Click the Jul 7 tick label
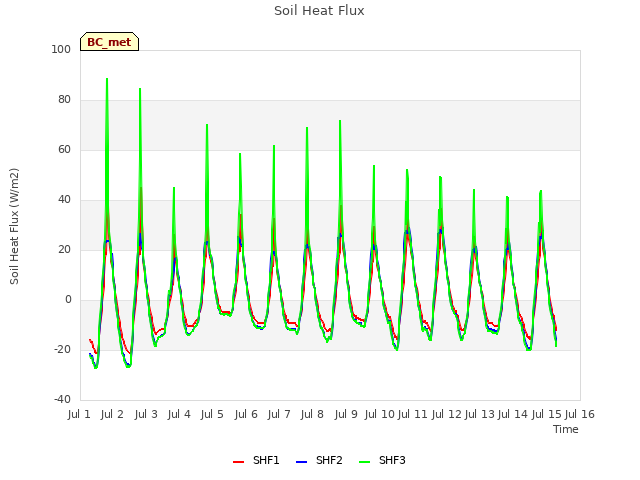640x480 pixels. [279, 414]
